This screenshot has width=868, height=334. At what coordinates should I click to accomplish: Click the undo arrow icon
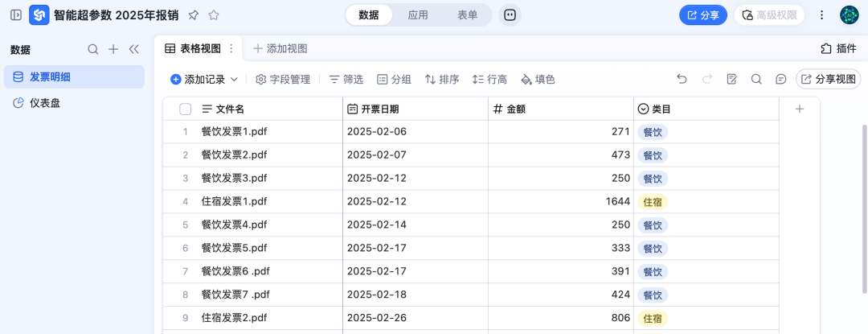click(682, 79)
